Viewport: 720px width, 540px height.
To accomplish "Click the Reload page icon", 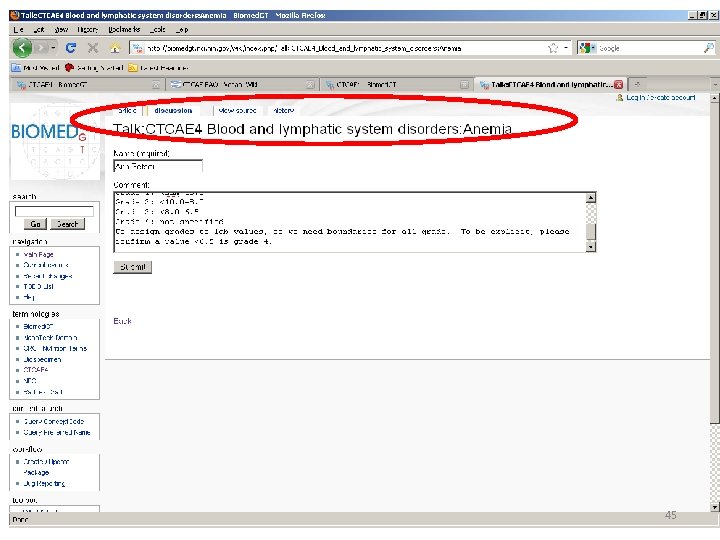I will 71,48.
